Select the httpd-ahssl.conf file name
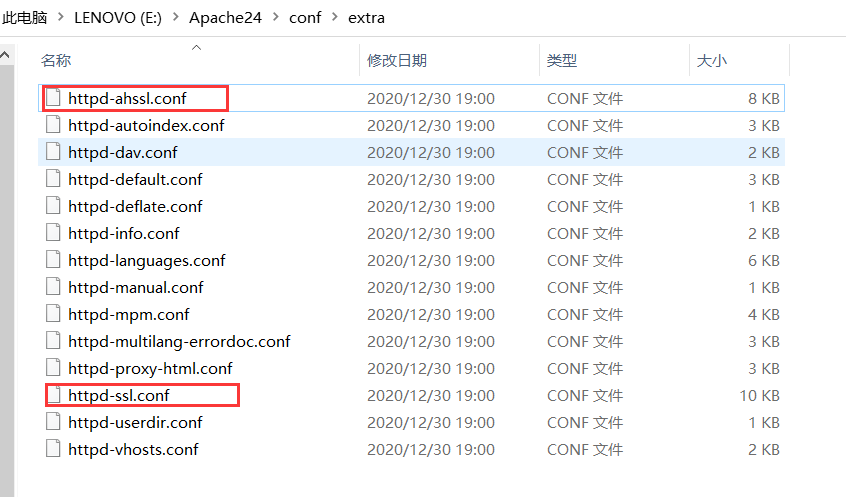846x497 pixels. tap(127, 98)
